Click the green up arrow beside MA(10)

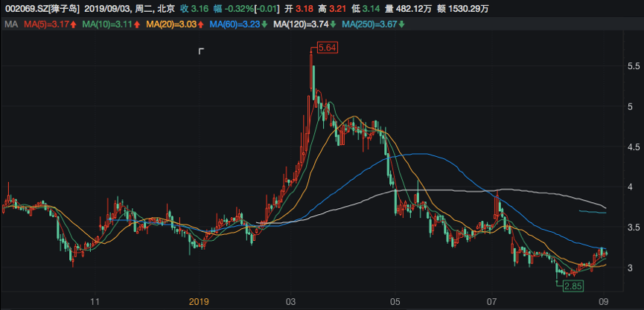tap(138, 25)
